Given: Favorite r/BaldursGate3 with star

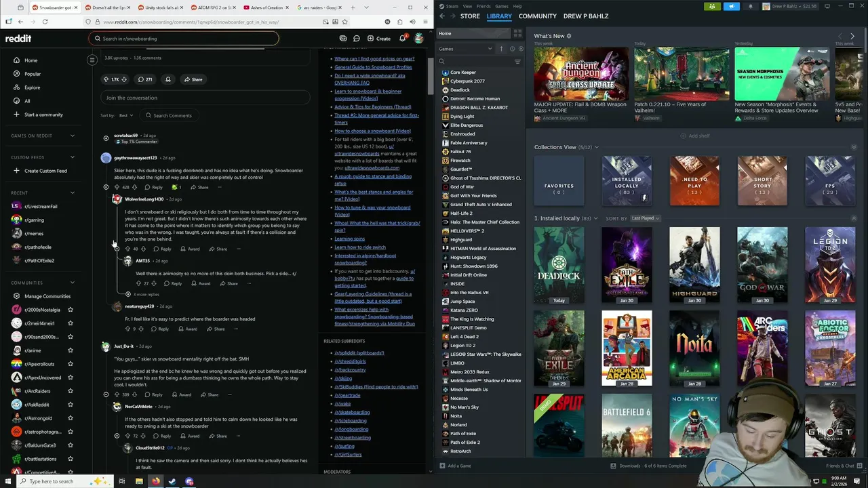Looking at the screenshot, I should click(x=70, y=445).
